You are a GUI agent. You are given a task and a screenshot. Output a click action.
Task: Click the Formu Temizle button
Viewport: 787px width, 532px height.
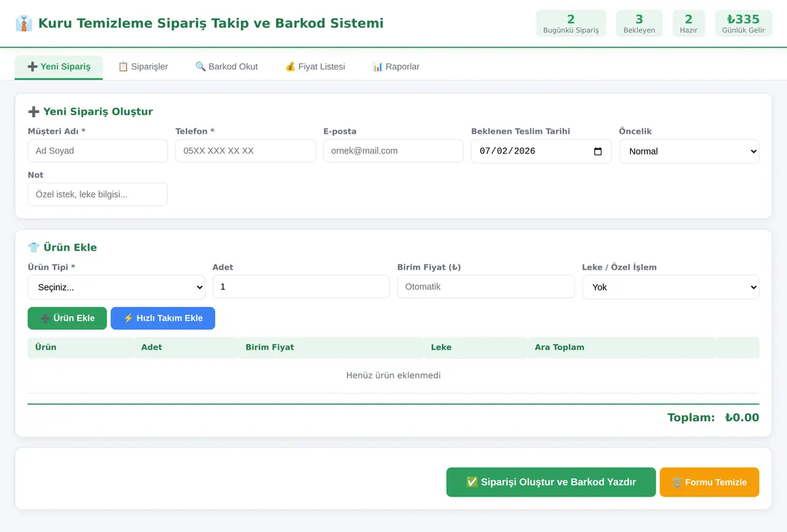(710, 482)
